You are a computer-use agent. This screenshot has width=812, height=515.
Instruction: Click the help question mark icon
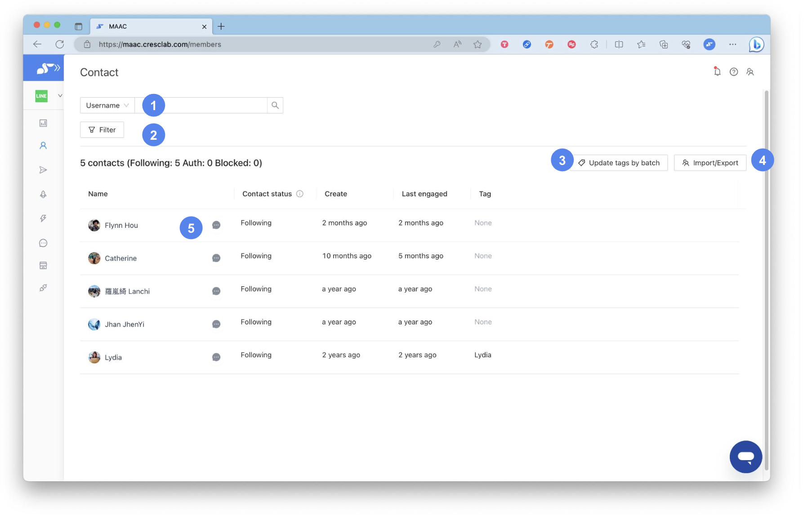(x=734, y=72)
